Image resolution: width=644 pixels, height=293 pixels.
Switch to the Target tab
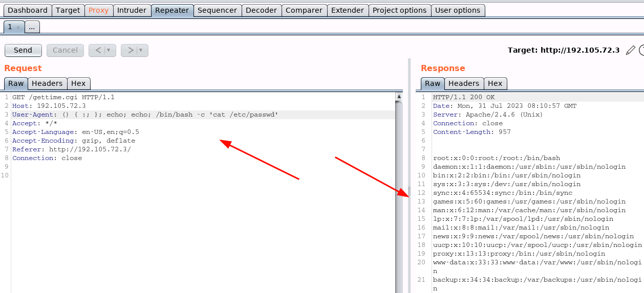click(x=68, y=10)
